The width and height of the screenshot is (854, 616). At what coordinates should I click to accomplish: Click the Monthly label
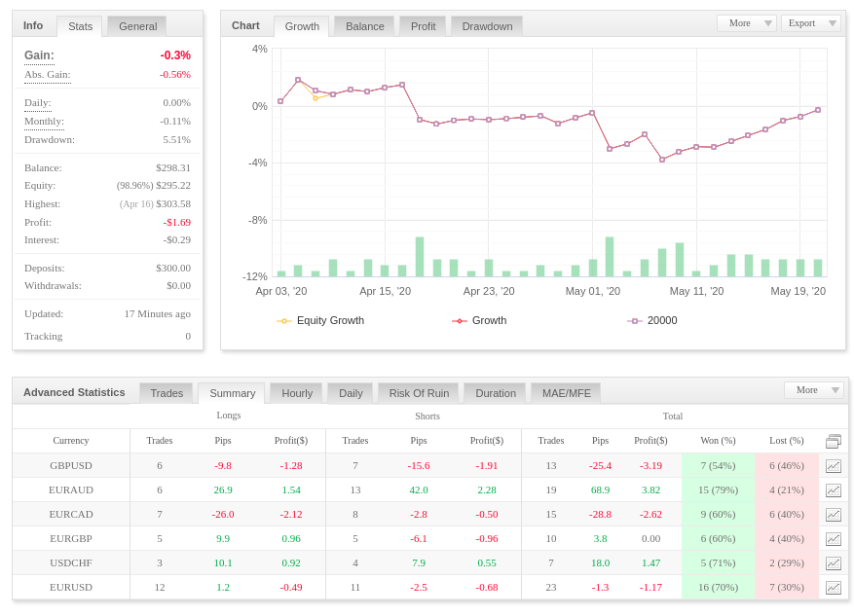pos(44,122)
